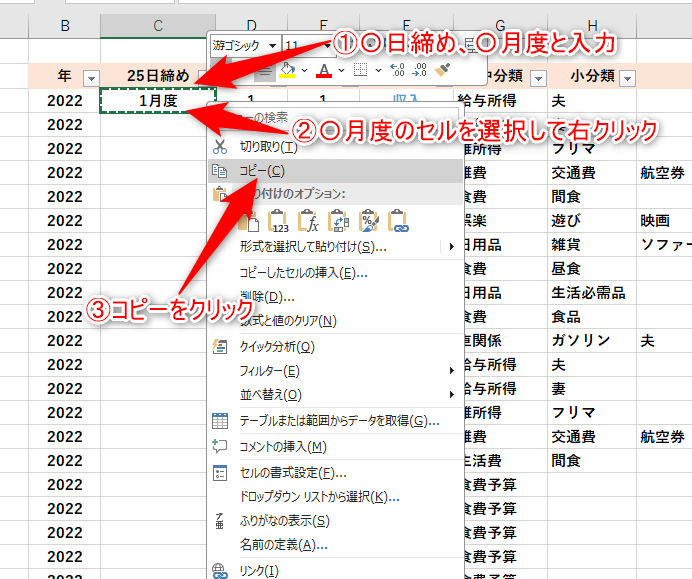Click the paste formulas fx clipboard icon
Screen dimensions: 692x579
[308, 221]
